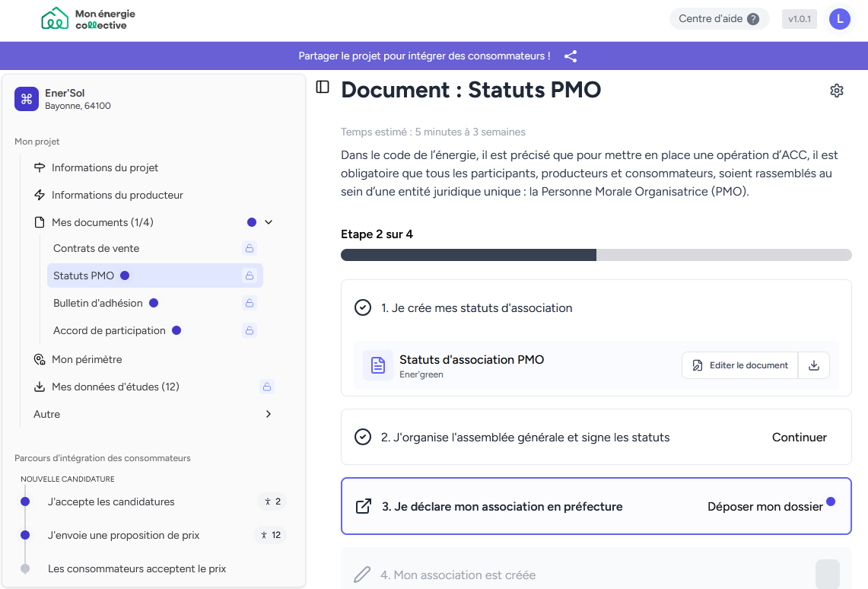
Task: Click the lock icon beside Contrats de vente
Action: click(x=249, y=248)
